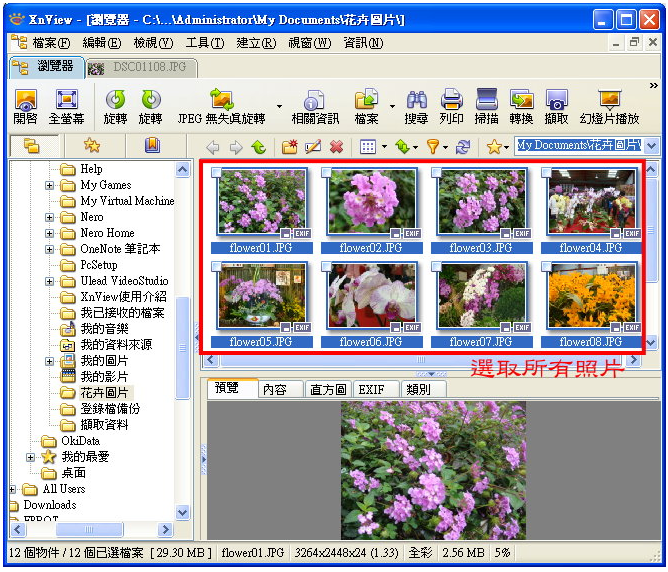Click the 擷取 capture icon
Image resolution: width=668 pixels, height=572 pixels.
point(556,106)
